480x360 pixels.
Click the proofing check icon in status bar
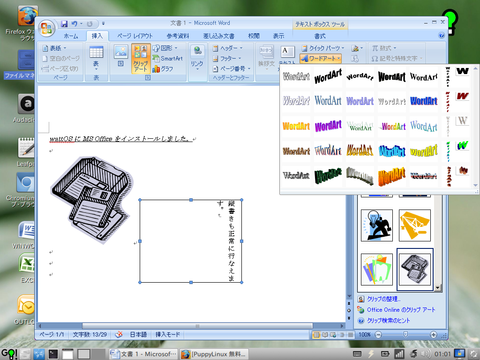[x=119, y=334]
